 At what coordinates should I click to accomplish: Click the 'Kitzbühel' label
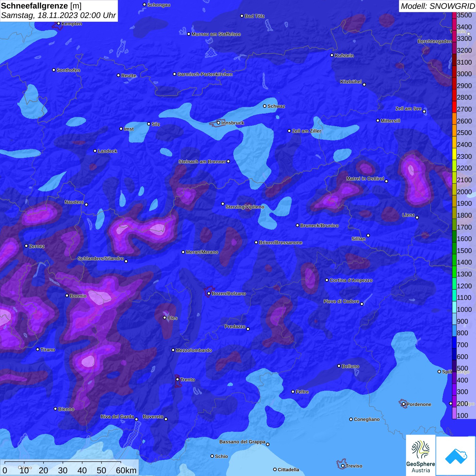(351, 82)
